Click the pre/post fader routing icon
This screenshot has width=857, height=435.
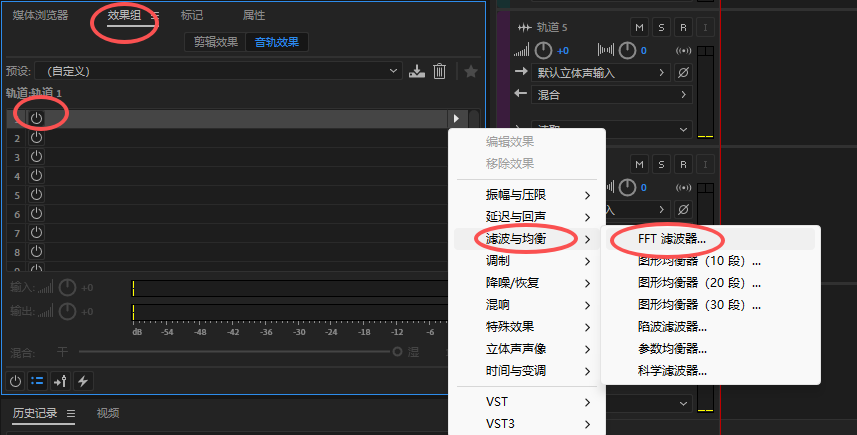pos(60,381)
